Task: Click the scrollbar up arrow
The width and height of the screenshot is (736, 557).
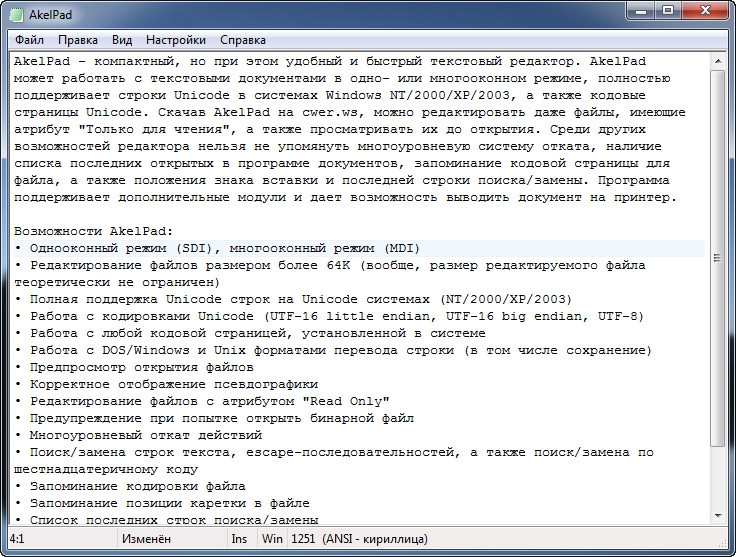Action: coord(716,62)
